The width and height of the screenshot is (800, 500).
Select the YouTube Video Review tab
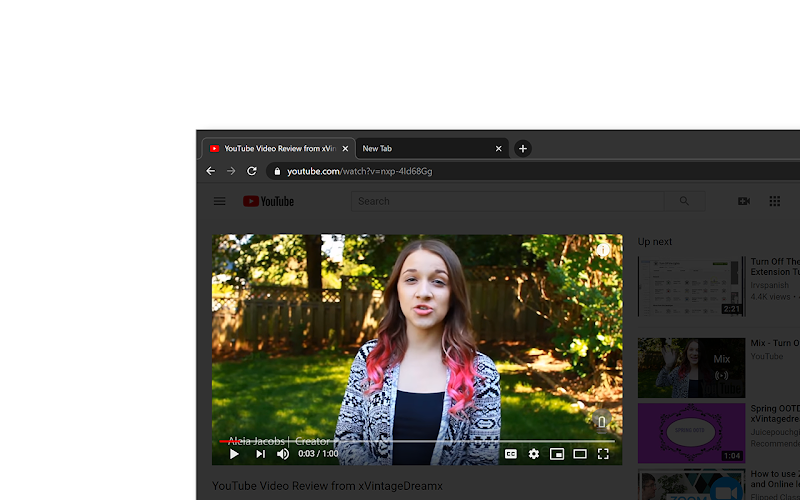279,148
